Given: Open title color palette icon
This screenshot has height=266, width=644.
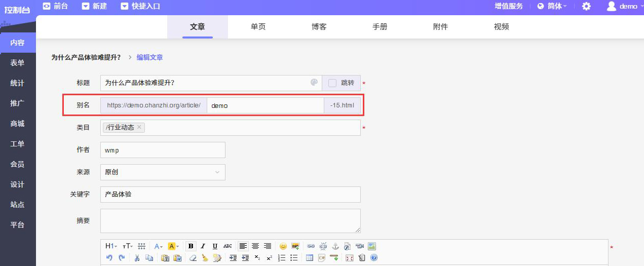Looking at the screenshot, I should click(314, 83).
